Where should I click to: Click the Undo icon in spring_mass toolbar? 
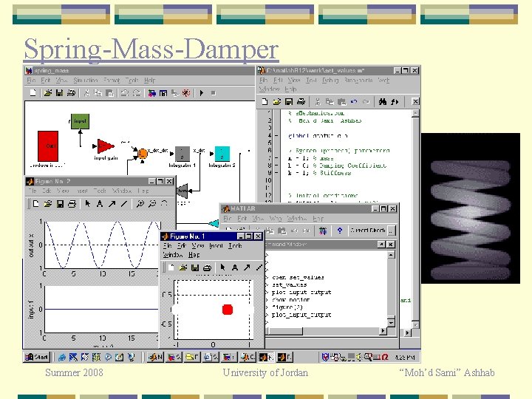(x=125, y=92)
